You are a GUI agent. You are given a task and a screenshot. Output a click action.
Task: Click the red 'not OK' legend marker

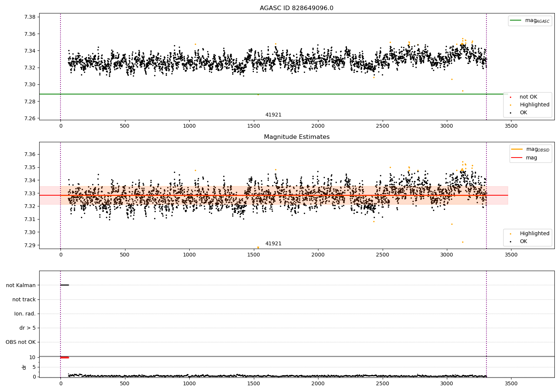coord(510,97)
